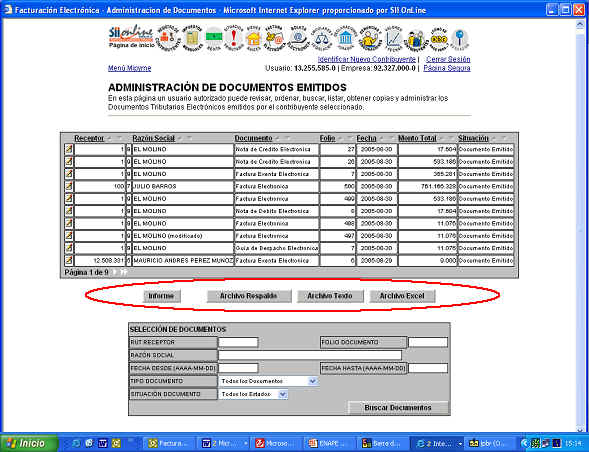
Task: Open the red exclamation Situación Tributaria icon
Action: (x=234, y=38)
